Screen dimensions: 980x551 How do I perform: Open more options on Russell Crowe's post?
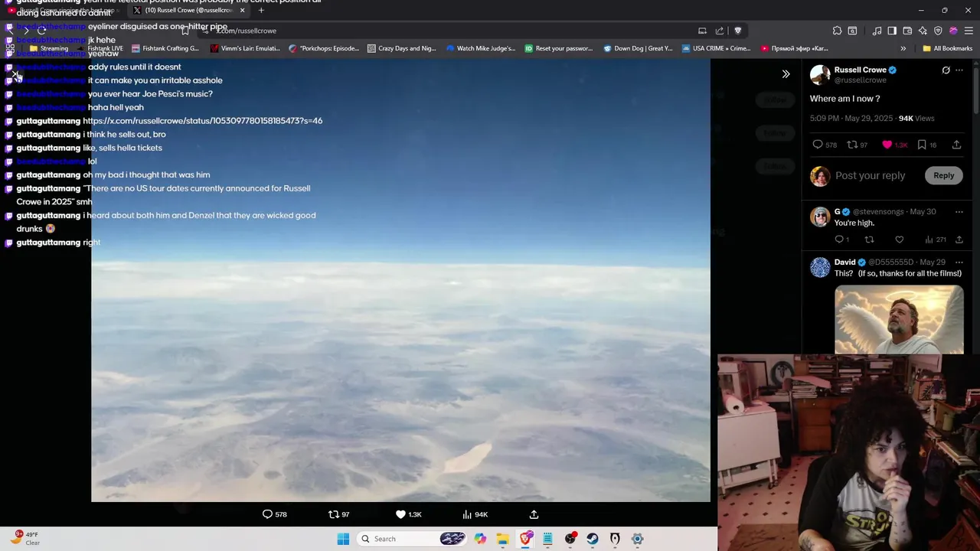959,70
